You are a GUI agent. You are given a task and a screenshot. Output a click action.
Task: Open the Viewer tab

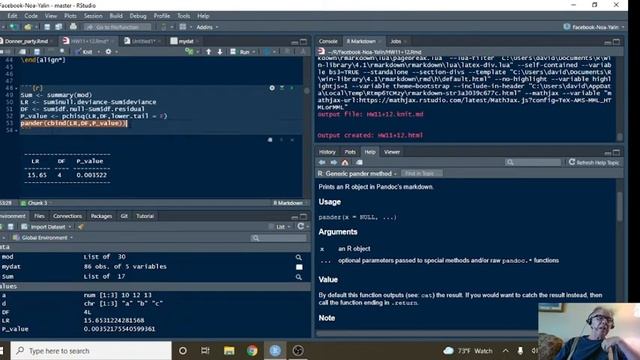pos(392,152)
